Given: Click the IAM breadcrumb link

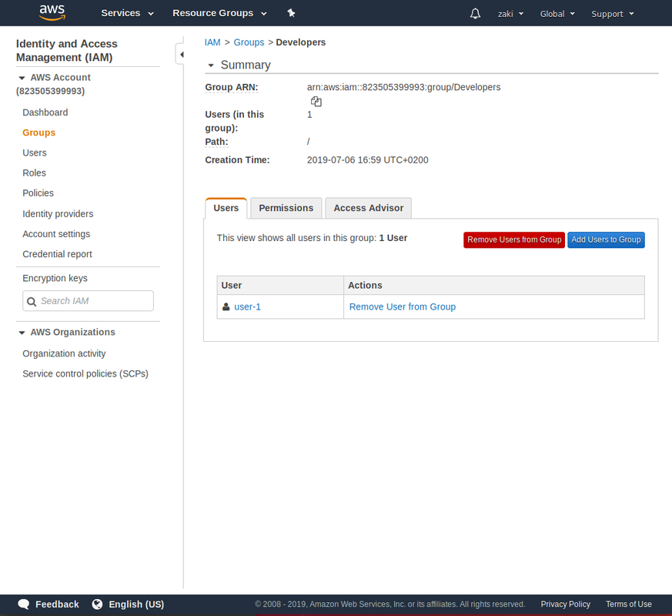Looking at the screenshot, I should click(x=212, y=42).
